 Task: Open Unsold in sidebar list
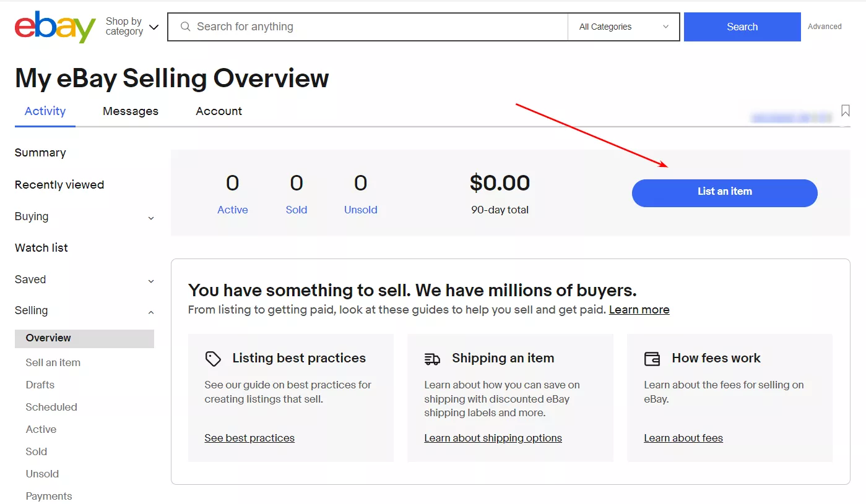42,474
